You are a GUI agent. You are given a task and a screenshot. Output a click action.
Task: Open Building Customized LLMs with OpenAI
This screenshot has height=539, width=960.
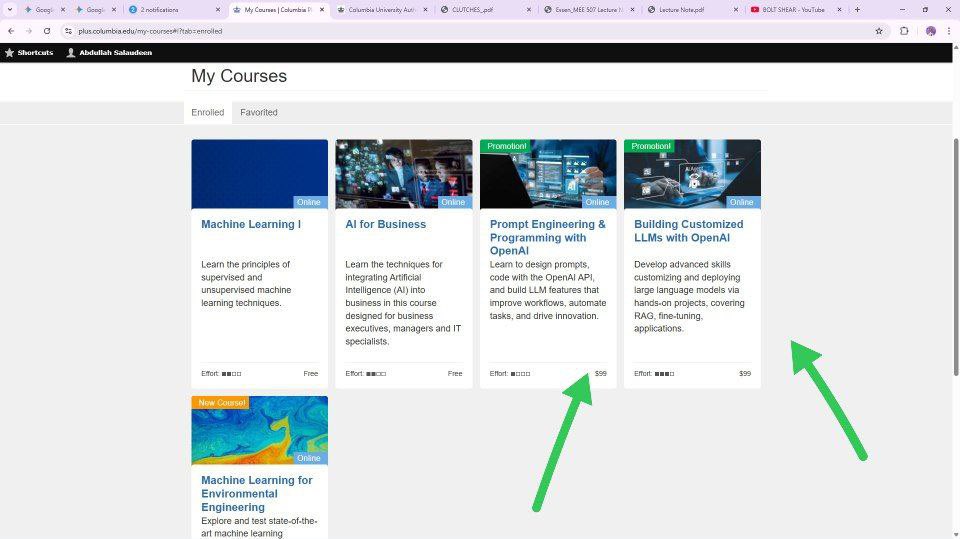(x=688, y=231)
